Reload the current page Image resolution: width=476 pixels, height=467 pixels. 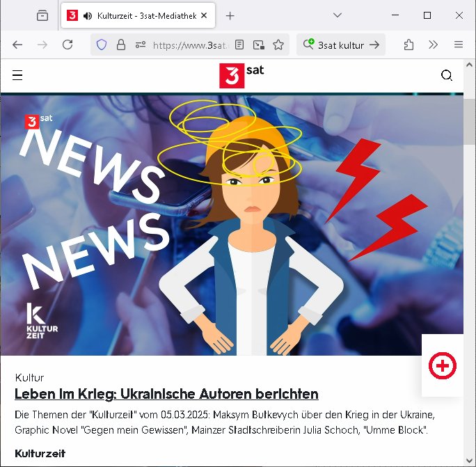pyautogui.click(x=68, y=45)
